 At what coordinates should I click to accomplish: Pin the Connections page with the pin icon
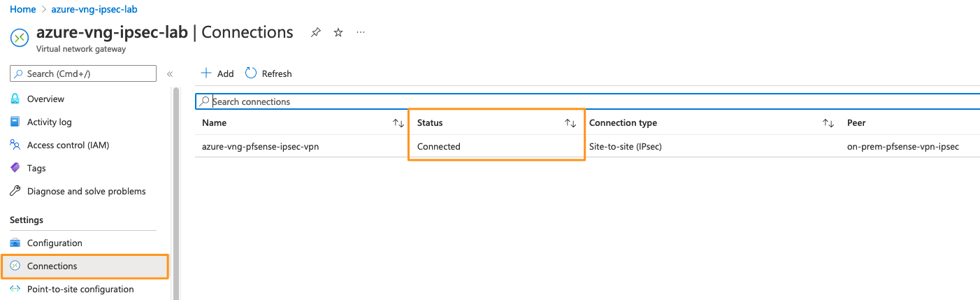pyautogui.click(x=316, y=33)
